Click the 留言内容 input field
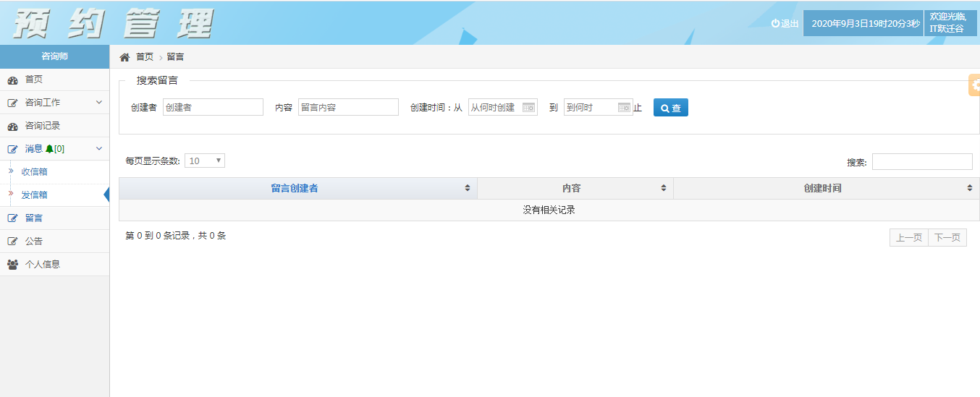This screenshot has height=397, width=980. pos(348,107)
